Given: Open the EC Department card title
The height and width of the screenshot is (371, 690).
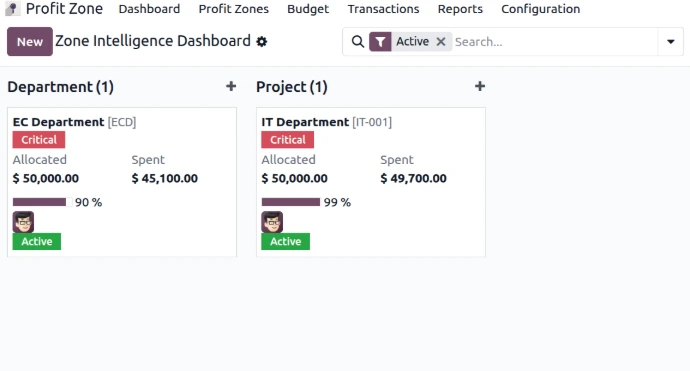Looking at the screenshot, I should coord(59,122).
